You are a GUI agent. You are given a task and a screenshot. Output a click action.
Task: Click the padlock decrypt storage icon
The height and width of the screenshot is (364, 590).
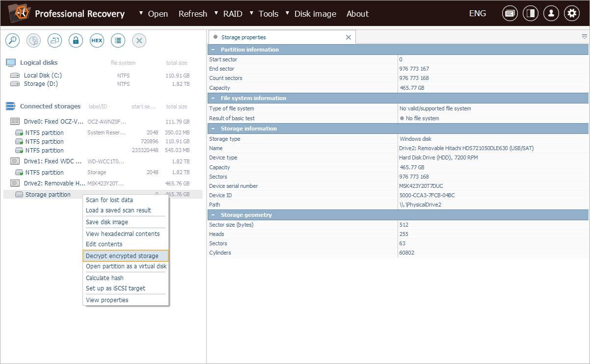coord(76,41)
